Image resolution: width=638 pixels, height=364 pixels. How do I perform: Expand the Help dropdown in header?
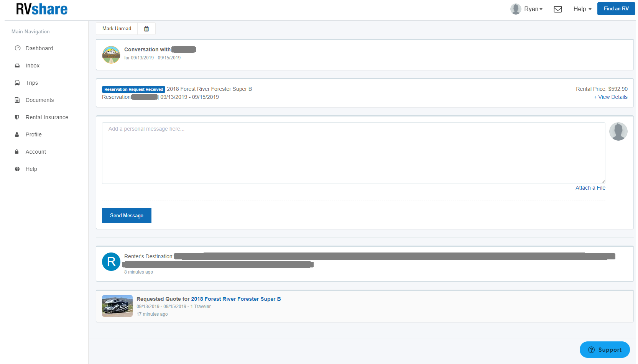[582, 9]
